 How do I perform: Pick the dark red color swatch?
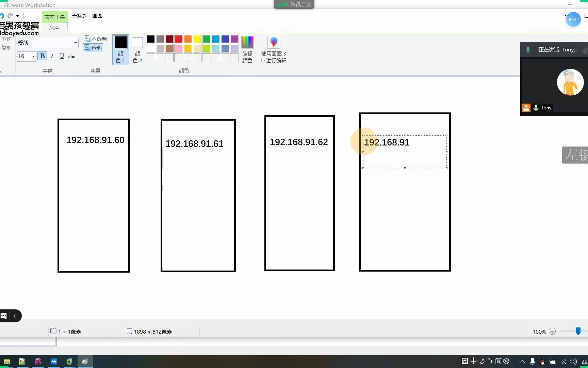pos(169,39)
